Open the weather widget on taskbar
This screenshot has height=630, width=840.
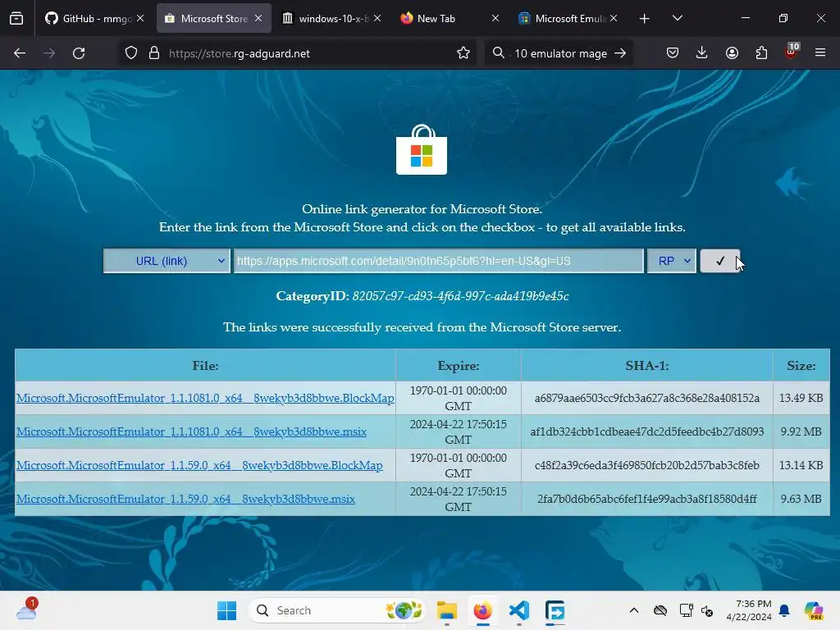[26, 610]
